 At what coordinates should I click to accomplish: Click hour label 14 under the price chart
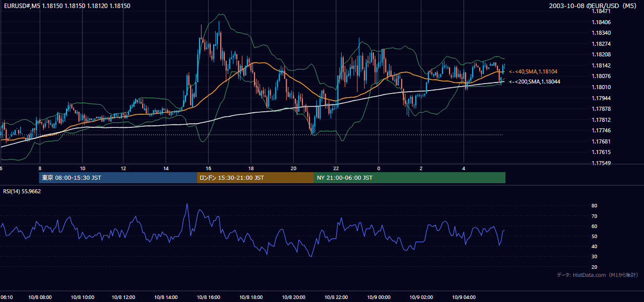(x=166, y=168)
